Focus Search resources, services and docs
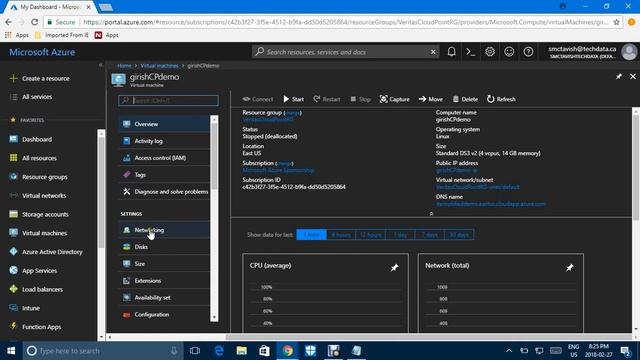Image resolution: width=640 pixels, height=360 pixels. 345,52
